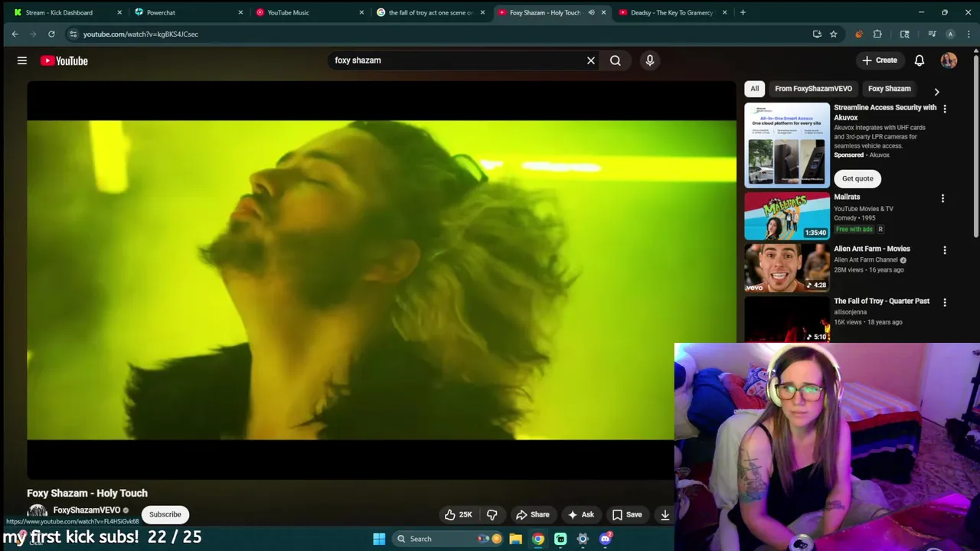Screen dimensions: 980x551
Task: Open options for Fall of Troy Quarter Past
Action: click(944, 302)
